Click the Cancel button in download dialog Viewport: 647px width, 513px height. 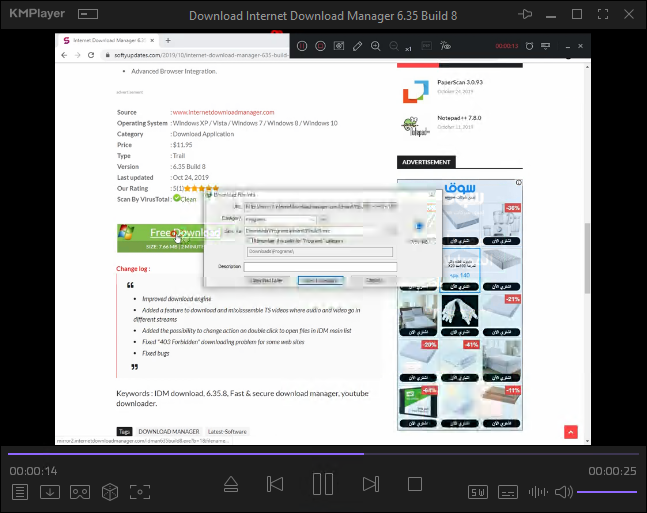(x=373, y=280)
